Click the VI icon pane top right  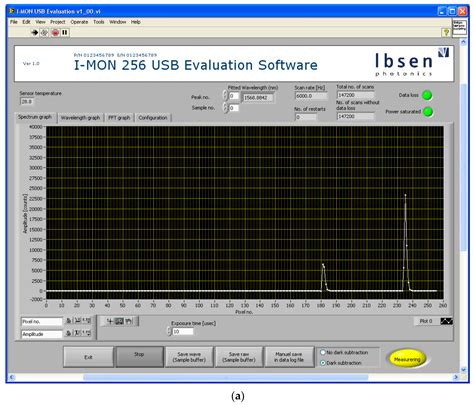[x=459, y=27]
